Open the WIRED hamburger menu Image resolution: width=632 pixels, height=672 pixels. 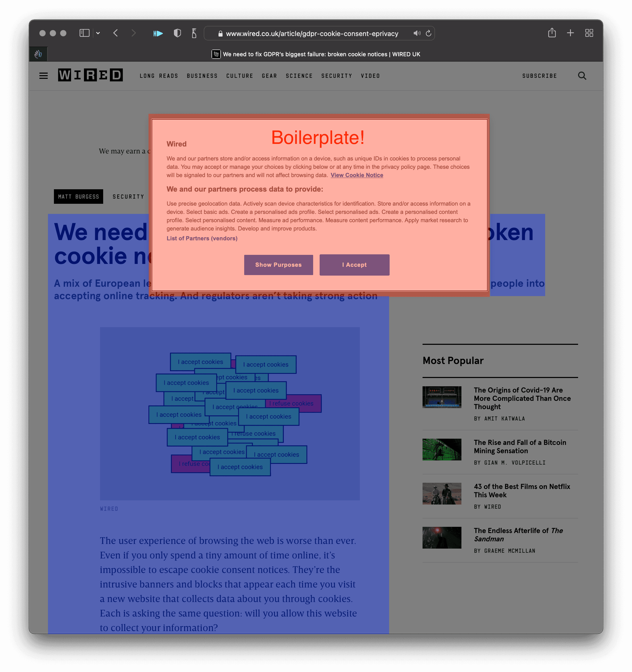(44, 76)
